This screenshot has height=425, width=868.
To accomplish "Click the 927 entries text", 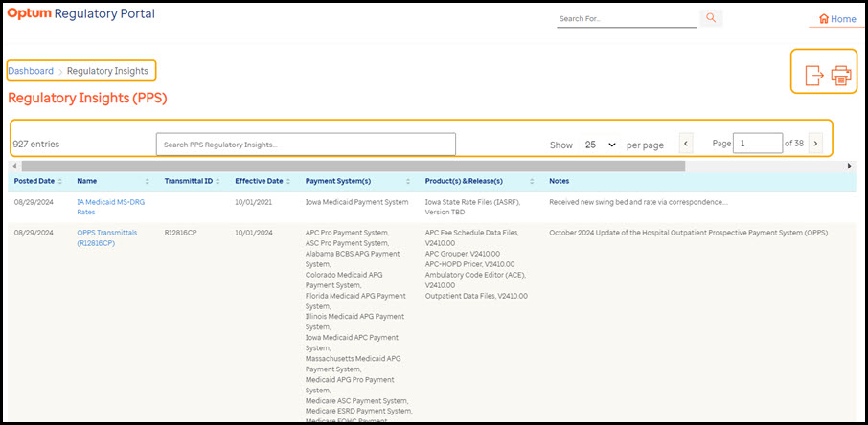I will [x=36, y=144].
